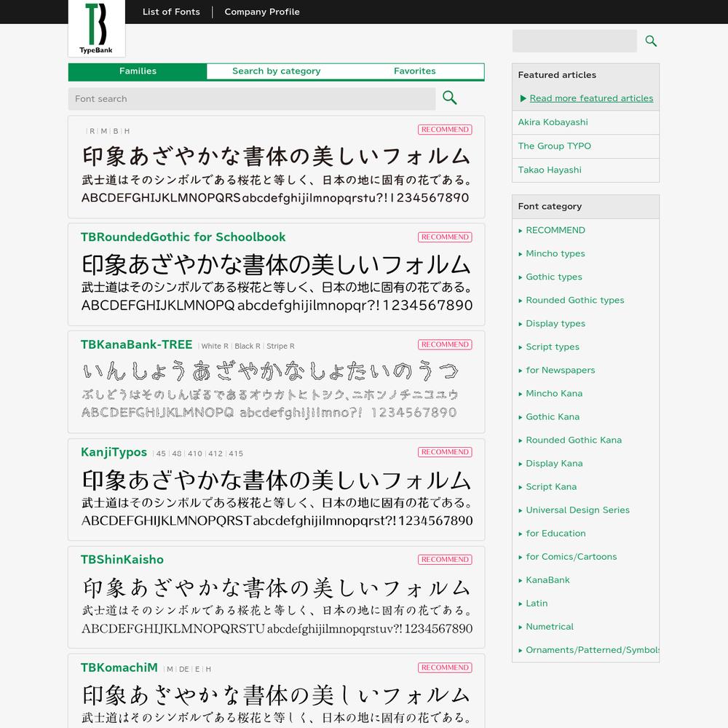This screenshot has height=728, width=728.
Task: Switch to the Families tab
Action: [x=138, y=71]
